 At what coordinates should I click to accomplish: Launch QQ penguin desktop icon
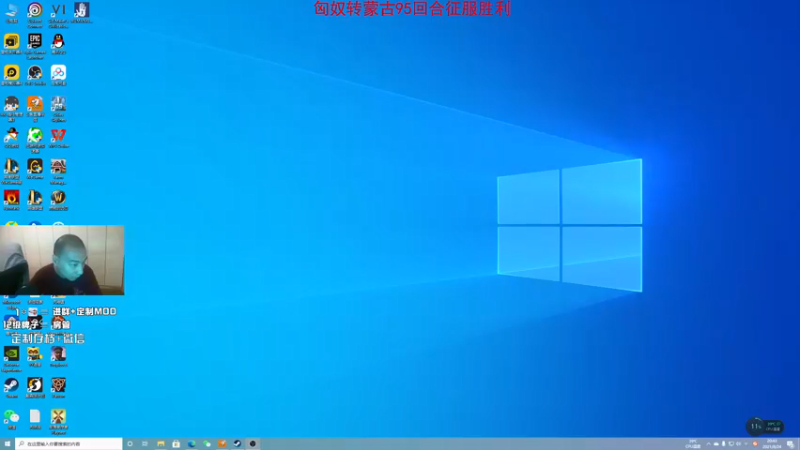(58, 44)
